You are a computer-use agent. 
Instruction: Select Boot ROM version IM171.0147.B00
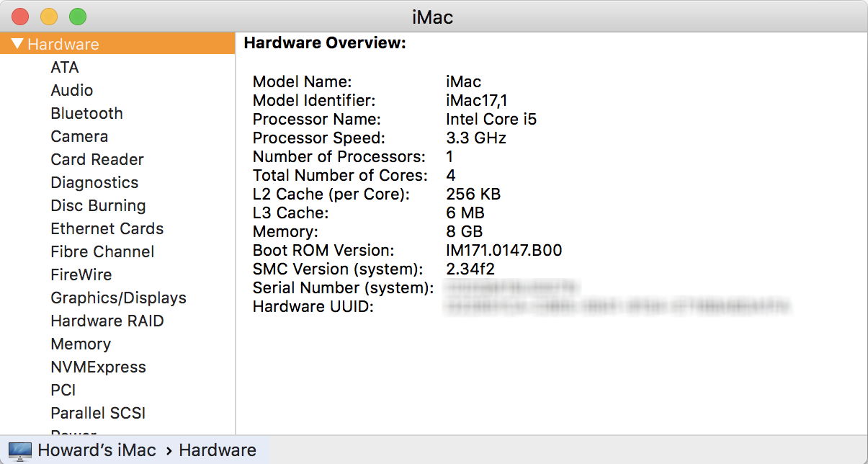(504, 250)
